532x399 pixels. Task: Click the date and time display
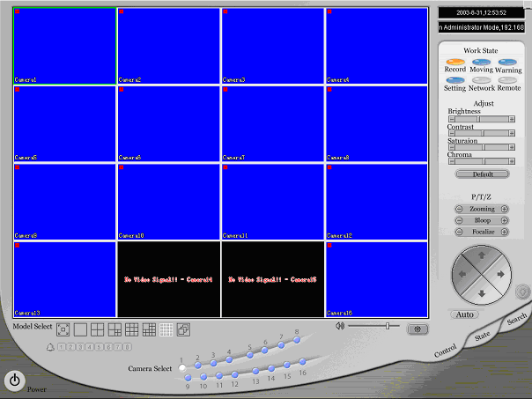481,13
